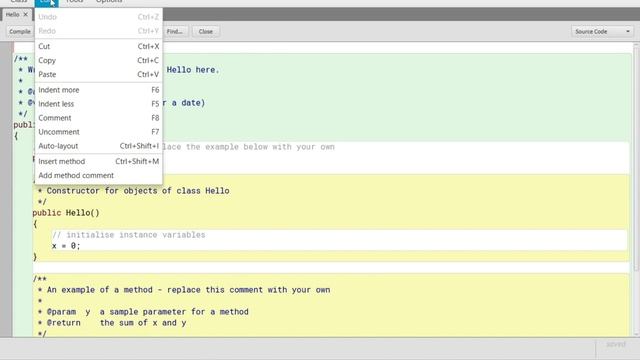
Task: Open the Find... toolbar button
Action: click(175, 31)
